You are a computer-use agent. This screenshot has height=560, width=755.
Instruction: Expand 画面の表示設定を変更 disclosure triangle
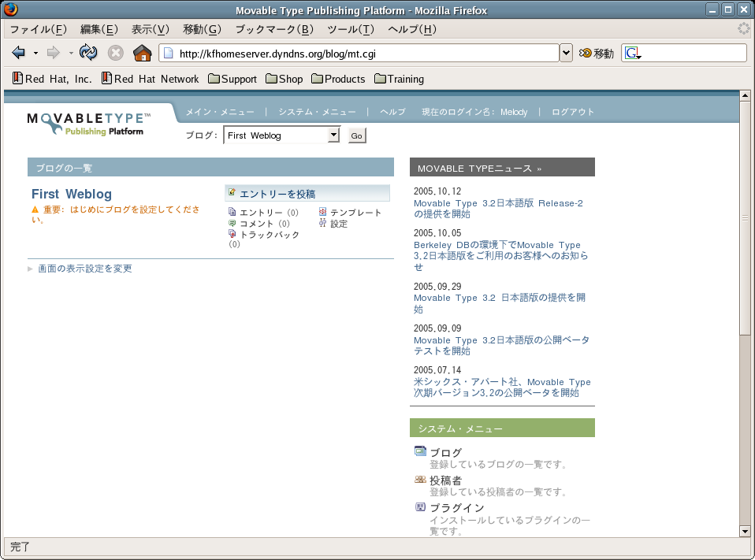(30, 269)
